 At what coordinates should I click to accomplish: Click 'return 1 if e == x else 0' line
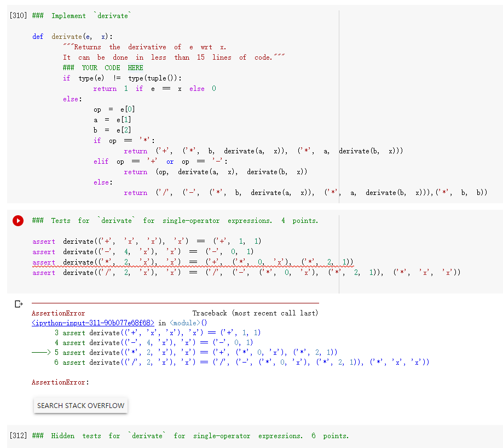click(x=154, y=89)
